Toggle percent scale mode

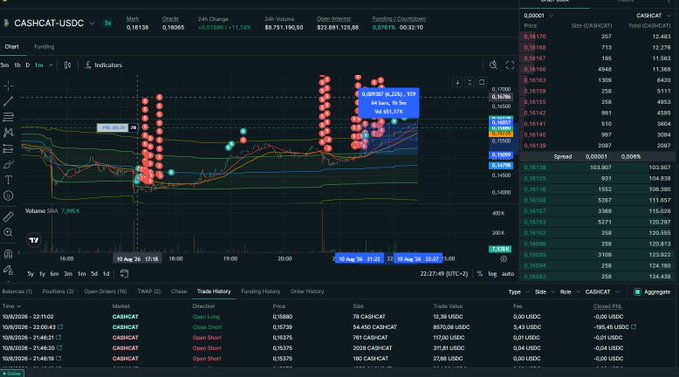[x=480, y=274]
